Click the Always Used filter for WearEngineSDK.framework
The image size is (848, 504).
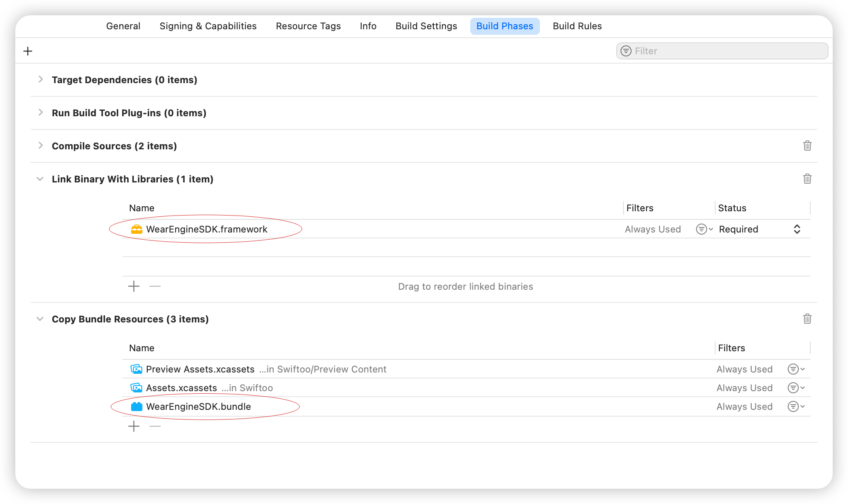click(653, 229)
